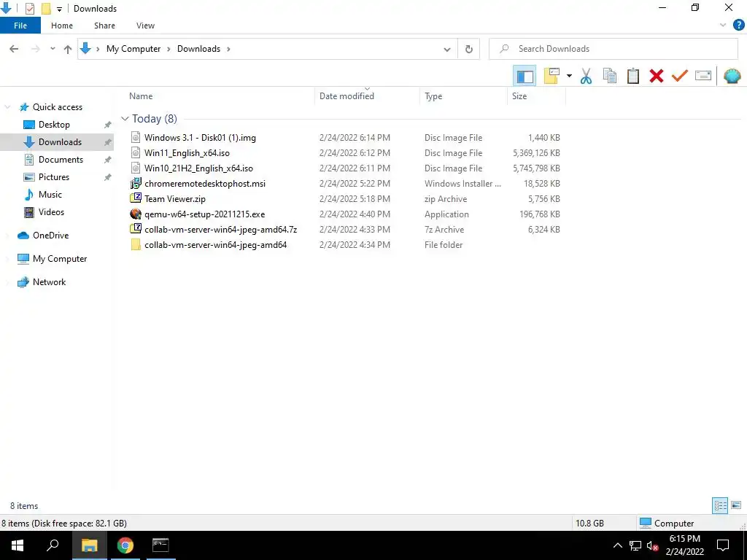
Task: Open taskbar Search magnifier
Action: [x=53, y=545]
